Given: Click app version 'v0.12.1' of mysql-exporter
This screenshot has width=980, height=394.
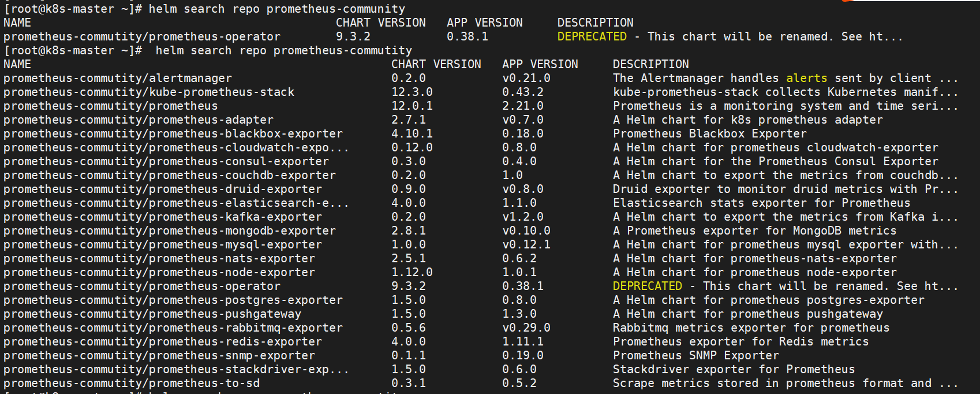Looking at the screenshot, I should tap(526, 244).
